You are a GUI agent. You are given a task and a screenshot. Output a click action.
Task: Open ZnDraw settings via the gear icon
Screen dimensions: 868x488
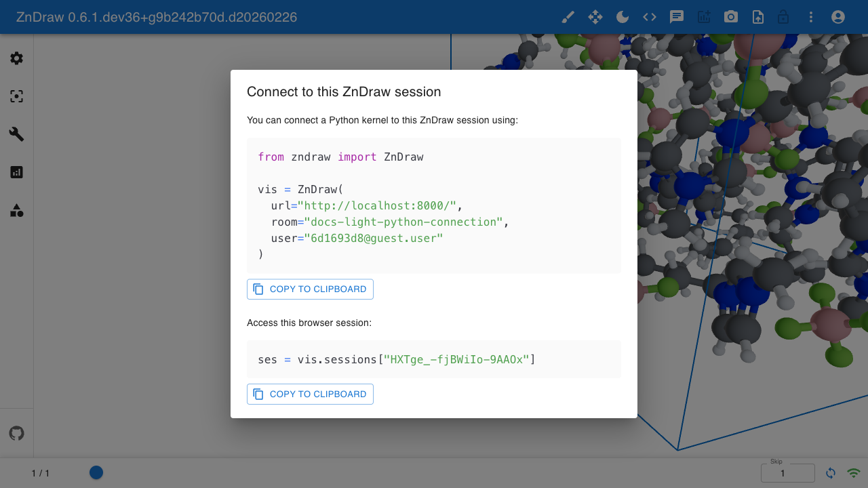click(x=16, y=58)
